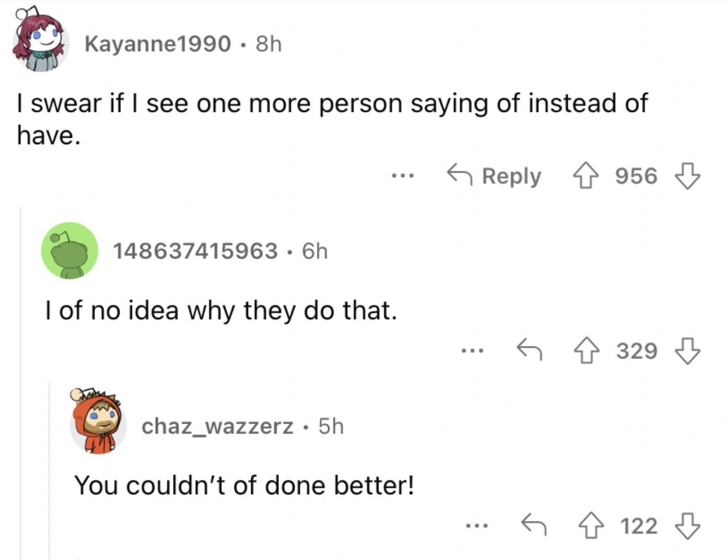Downvote the comment with 329 points
The image size is (728, 560).
688,351
